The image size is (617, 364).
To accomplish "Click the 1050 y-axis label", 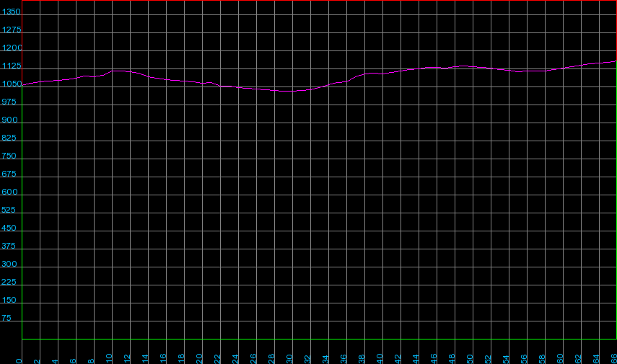I will (12, 84).
